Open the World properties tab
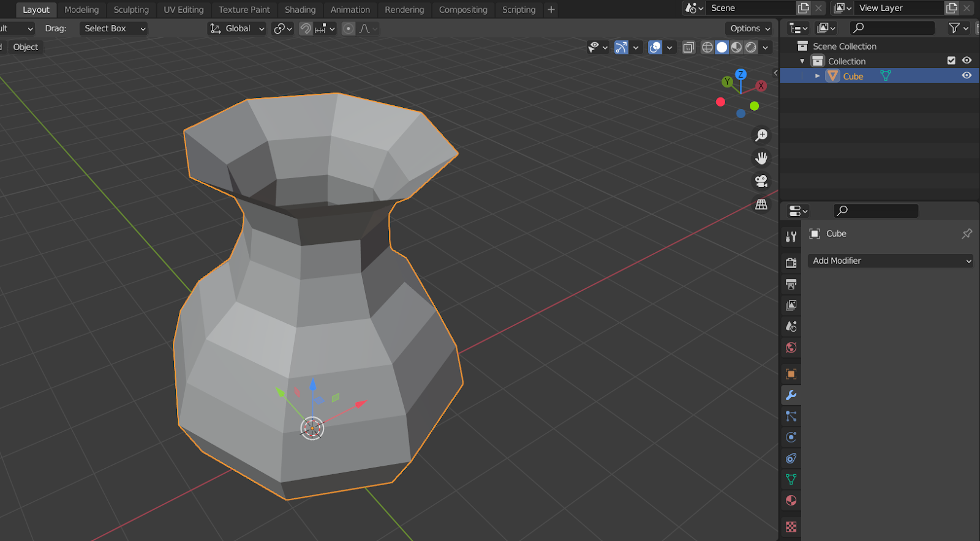This screenshot has width=980, height=541. 791,348
